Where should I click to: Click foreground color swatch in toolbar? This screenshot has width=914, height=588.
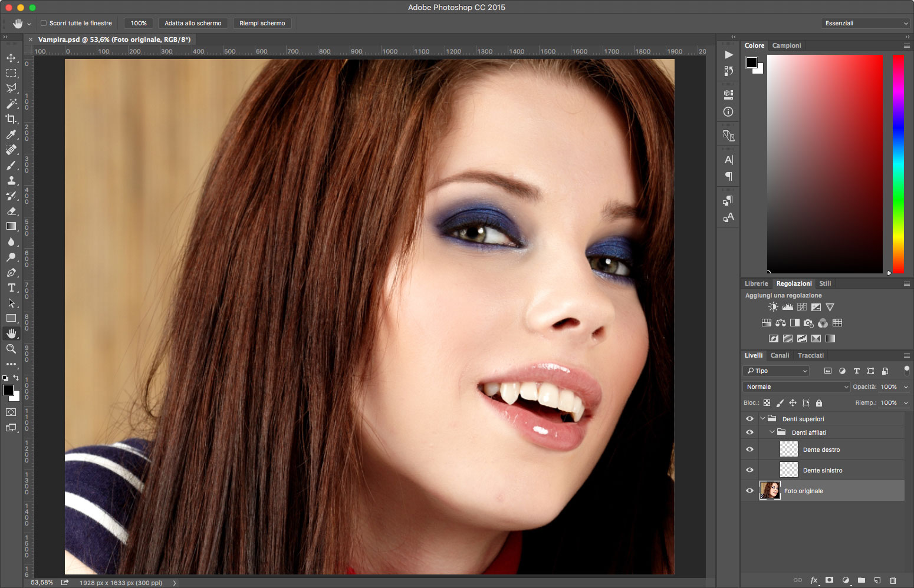[8, 390]
